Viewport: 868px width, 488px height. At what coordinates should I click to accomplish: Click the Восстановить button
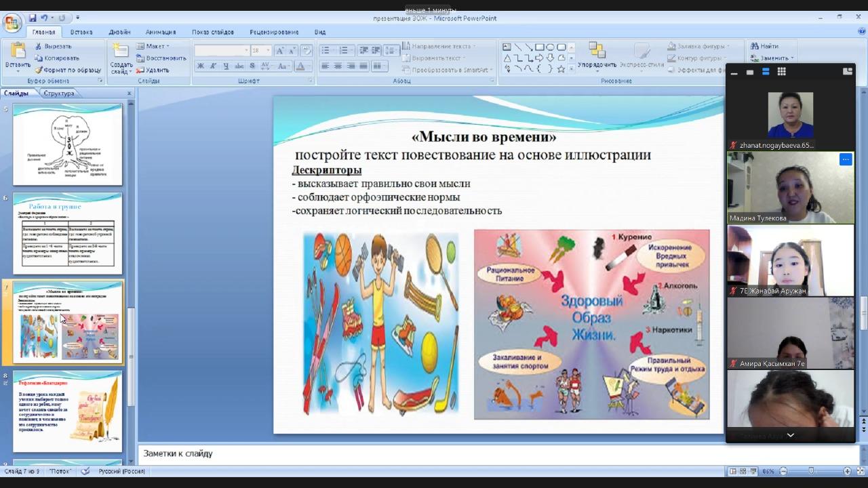point(161,58)
